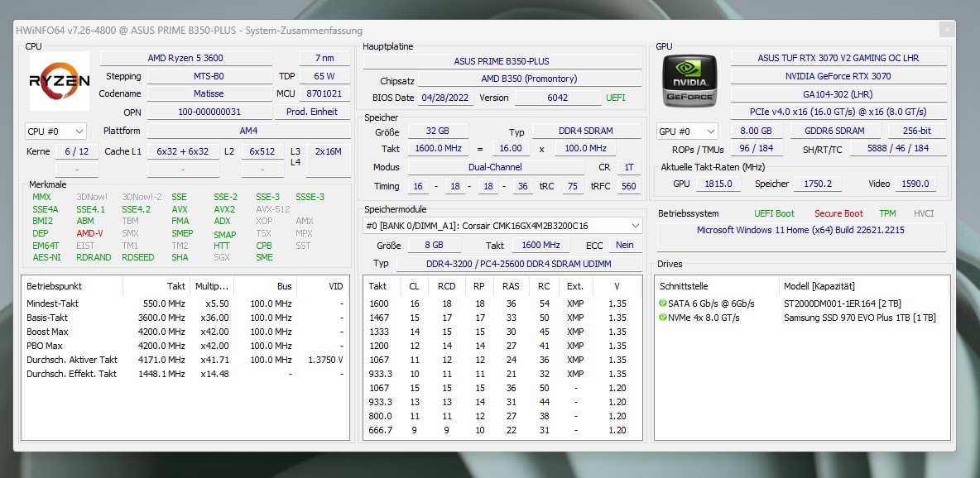Click the AMD-V feature label
Screen dimensions: 980x478
pyautogui.click(x=89, y=233)
